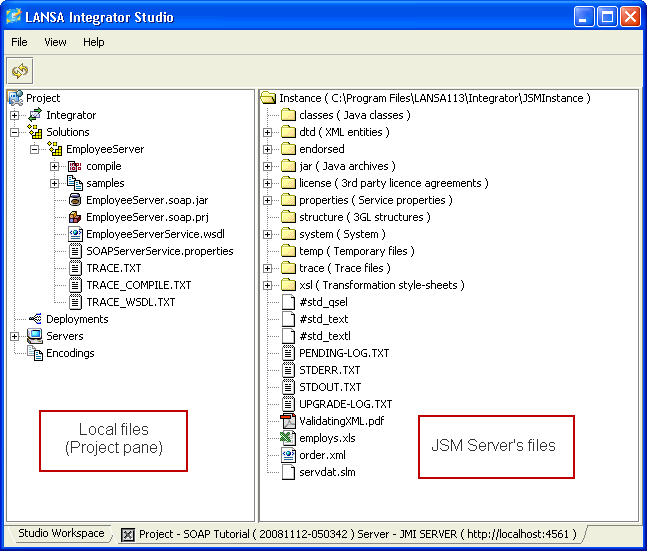Click the EmployeeServerService.wsdl file icon
This screenshot has height=551, width=647.
coord(75,234)
